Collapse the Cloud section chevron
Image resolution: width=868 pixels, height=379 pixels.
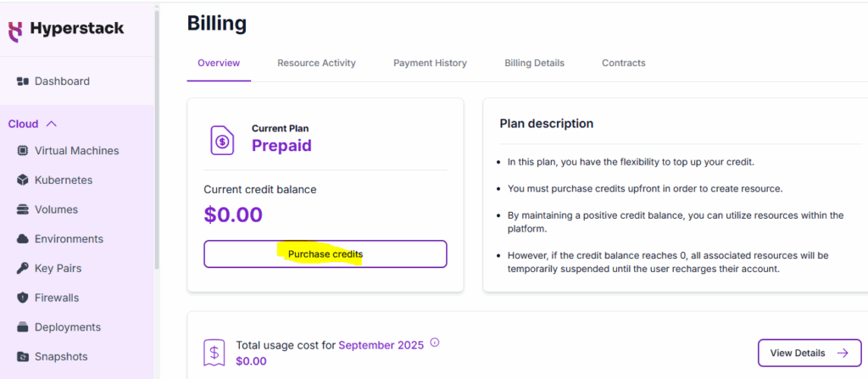(51, 124)
